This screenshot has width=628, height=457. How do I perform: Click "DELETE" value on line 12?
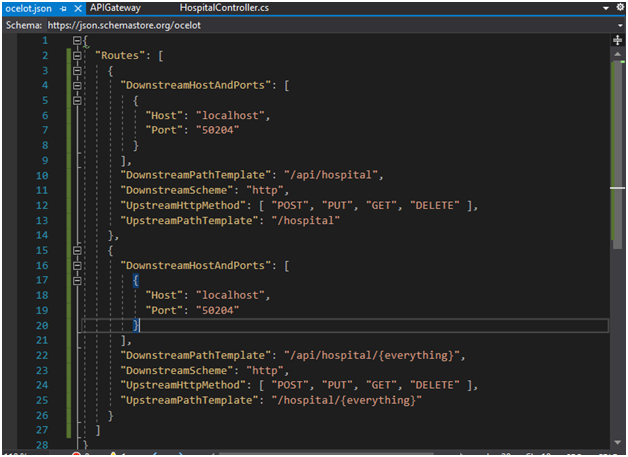click(x=435, y=205)
